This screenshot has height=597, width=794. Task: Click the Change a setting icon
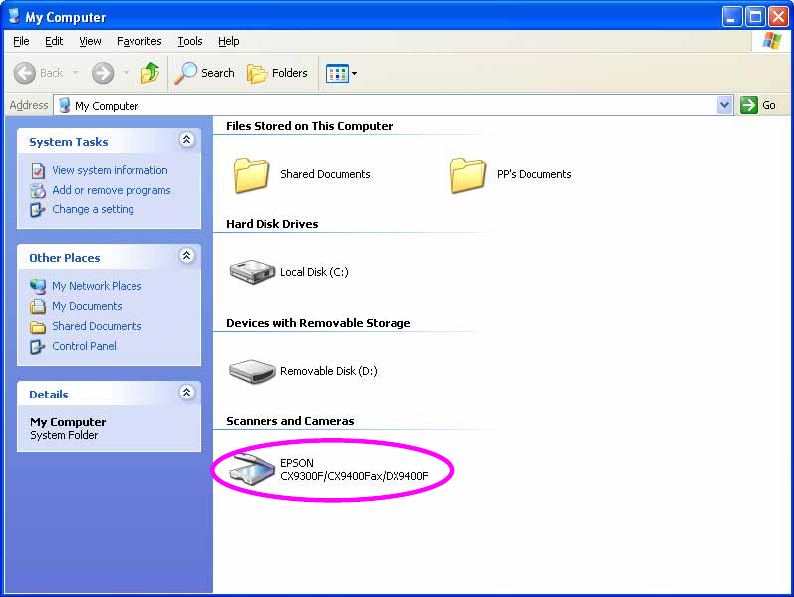coord(37,210)
